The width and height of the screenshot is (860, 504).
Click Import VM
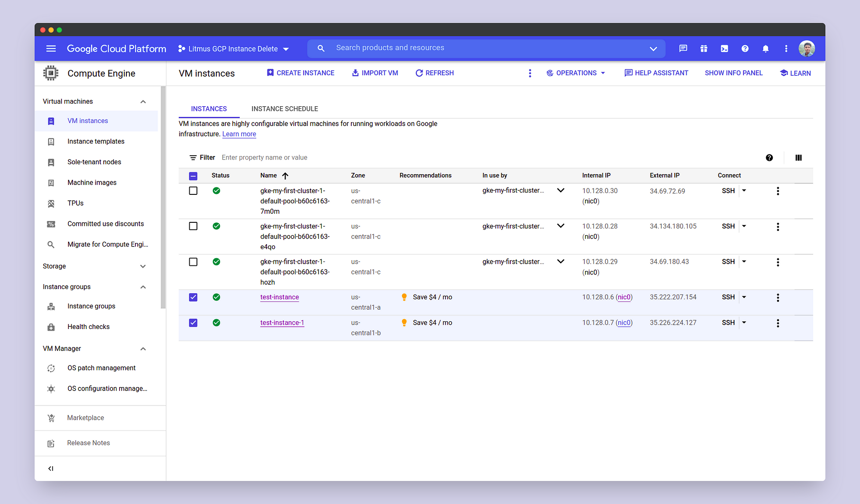[375, 73]
